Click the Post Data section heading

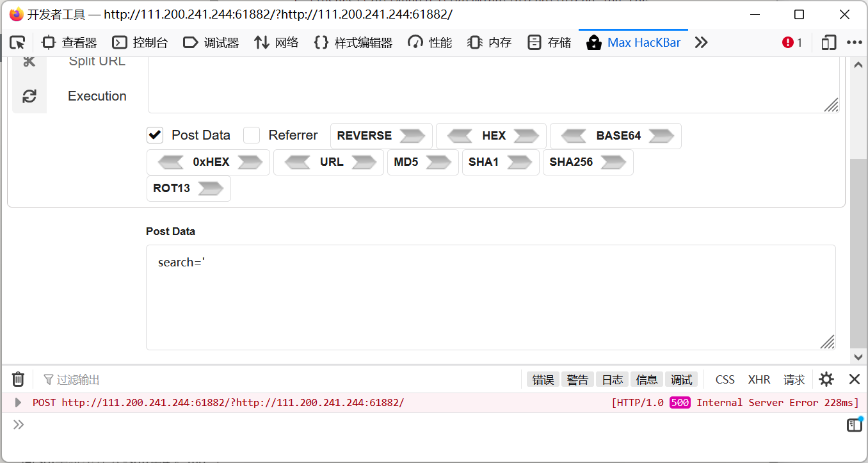(170, 231)
